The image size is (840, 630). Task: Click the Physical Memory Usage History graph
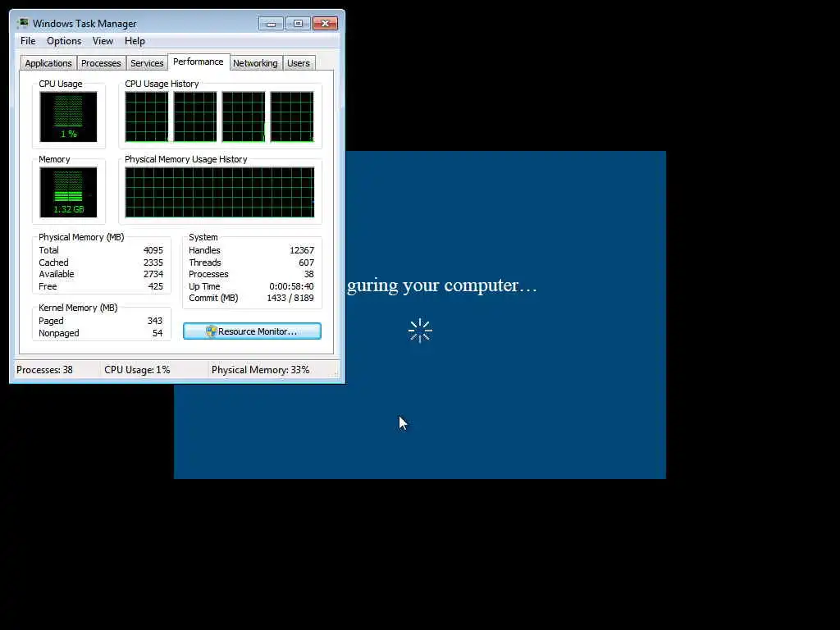point(220,192)
